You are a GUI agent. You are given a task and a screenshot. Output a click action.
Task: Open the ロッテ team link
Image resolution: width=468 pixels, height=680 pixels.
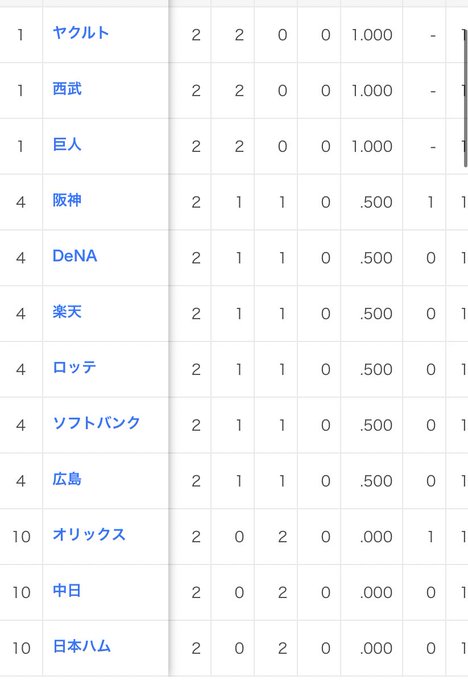click(74, 368)
